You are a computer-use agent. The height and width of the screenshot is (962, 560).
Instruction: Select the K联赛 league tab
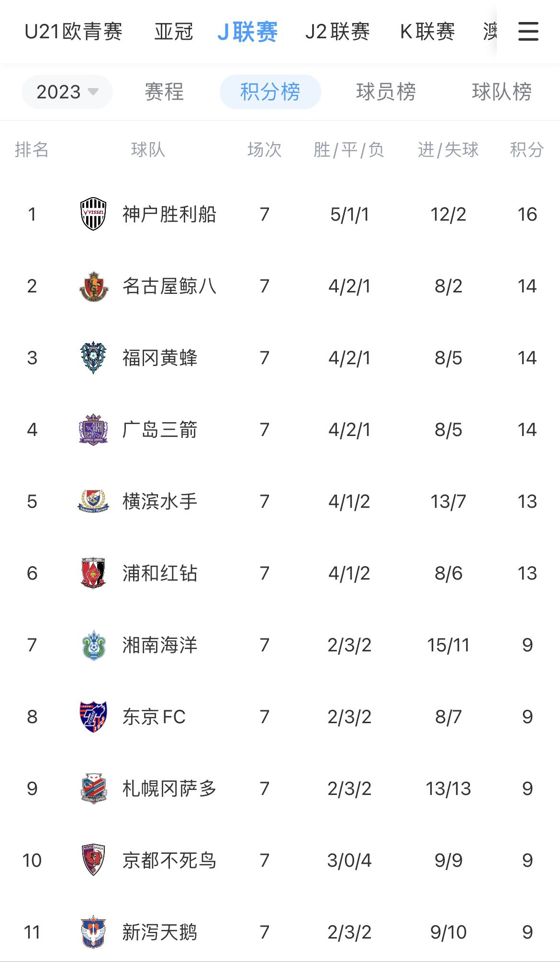click(x=427, y=32)
